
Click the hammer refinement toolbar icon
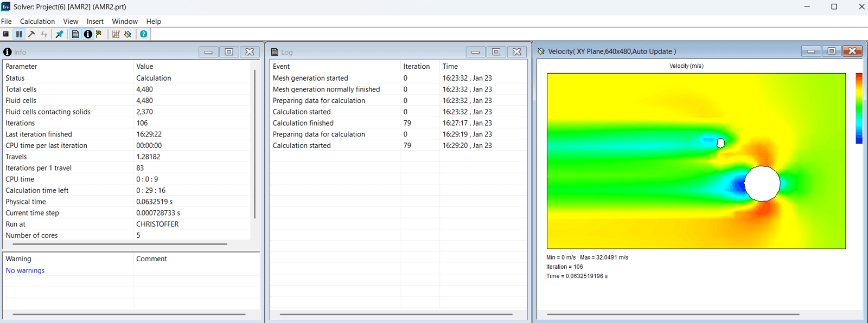(x=31, y=34)
